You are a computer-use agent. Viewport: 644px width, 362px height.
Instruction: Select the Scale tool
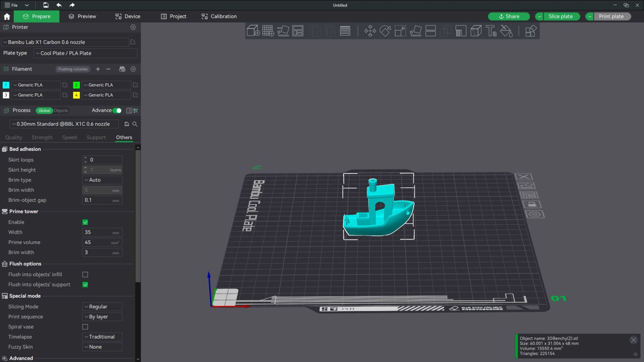click(400, 31)
